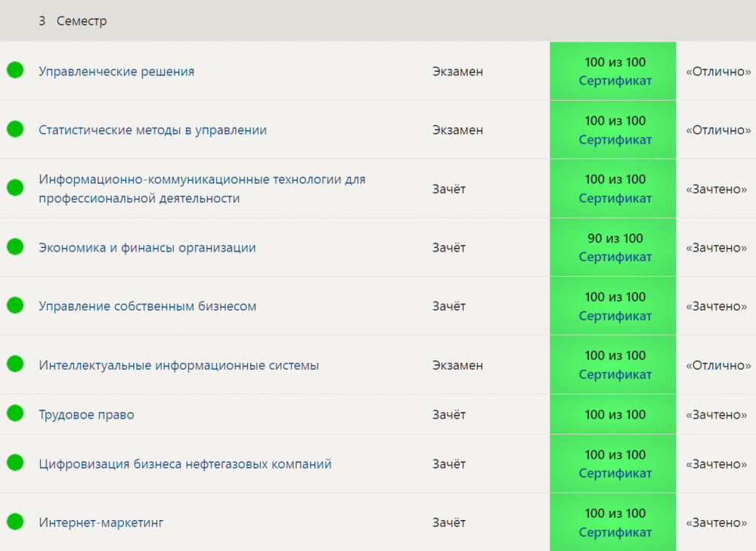This screenshot has height=551, width=756.
Task: Open the Интернет-маркетинг course link
Action: click(101, 522)
